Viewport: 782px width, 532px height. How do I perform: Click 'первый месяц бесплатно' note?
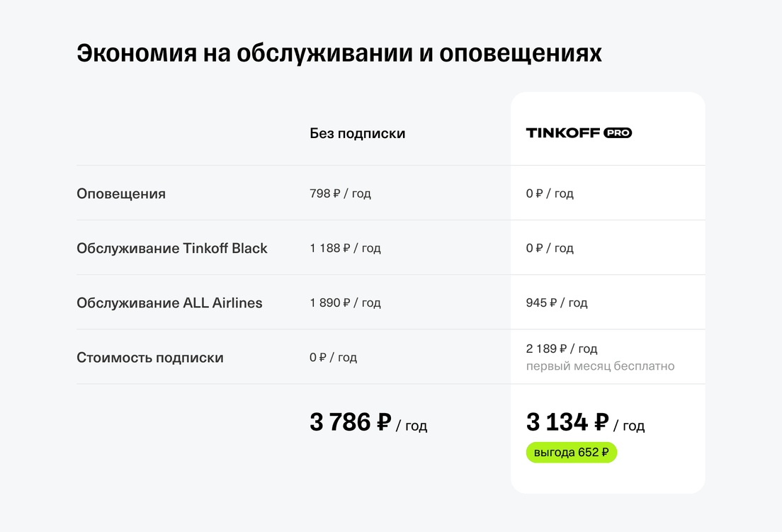[601, 366]
